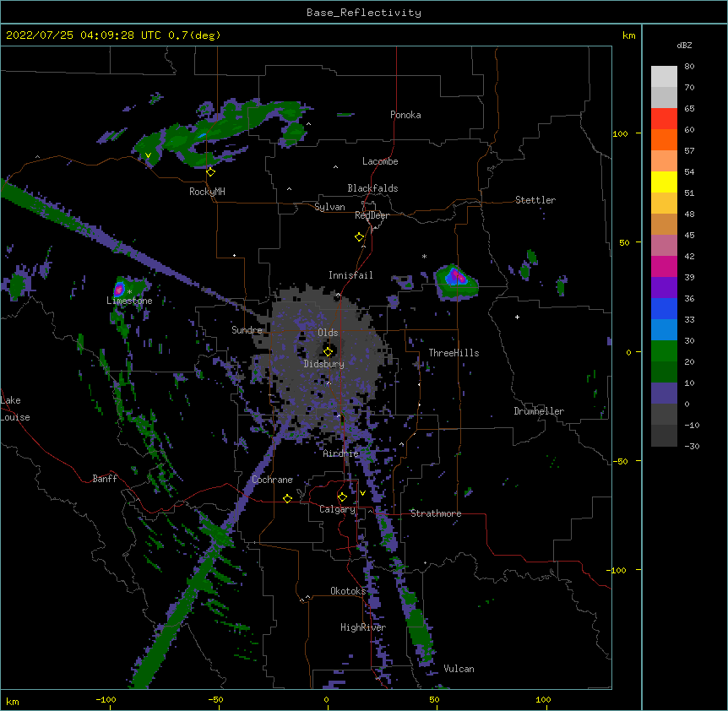Viewport: 728px width, 711px height.
Task: Click the Olds town label
Action: click(328, 333)
